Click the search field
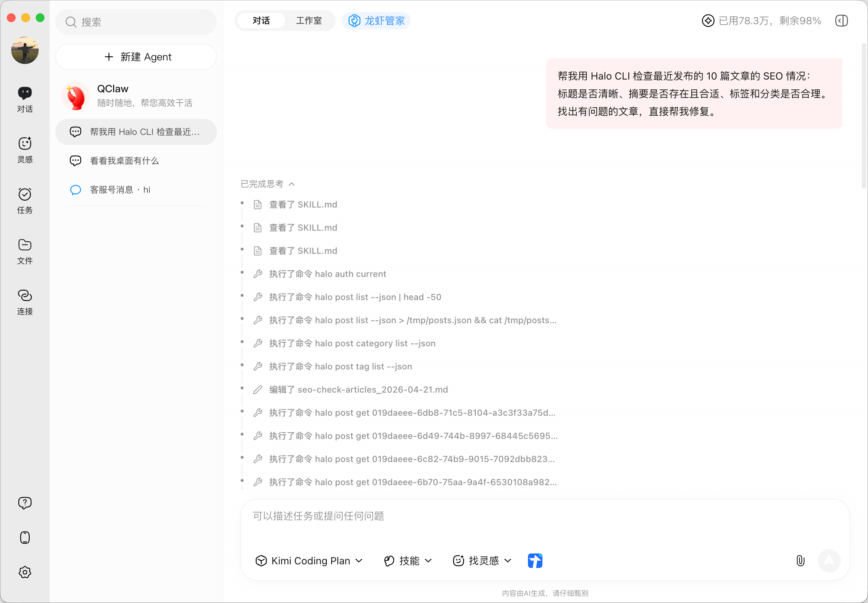 (x=136, y=22)
